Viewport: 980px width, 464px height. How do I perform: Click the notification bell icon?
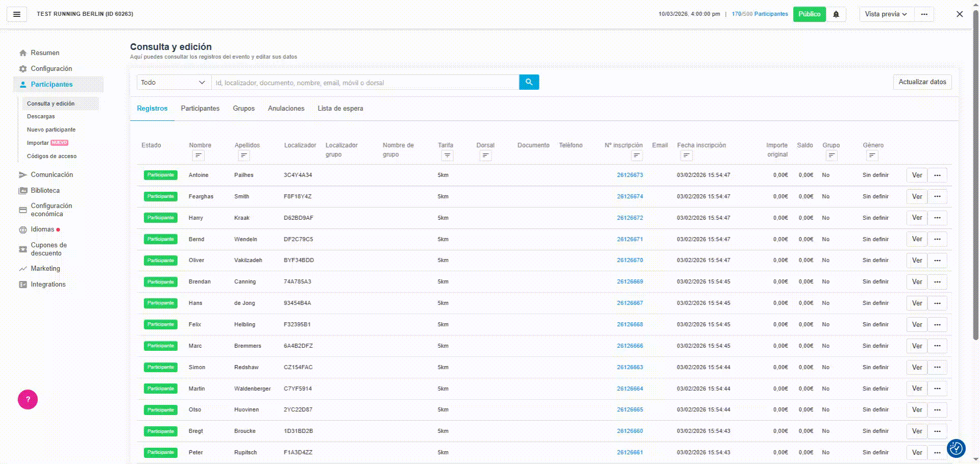[x=836, y=14]
